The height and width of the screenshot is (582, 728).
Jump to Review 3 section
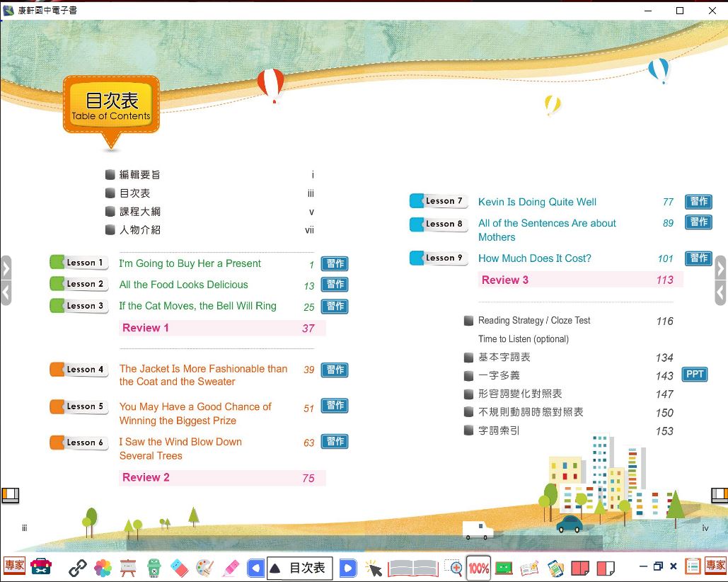click(x=505, y=280)
